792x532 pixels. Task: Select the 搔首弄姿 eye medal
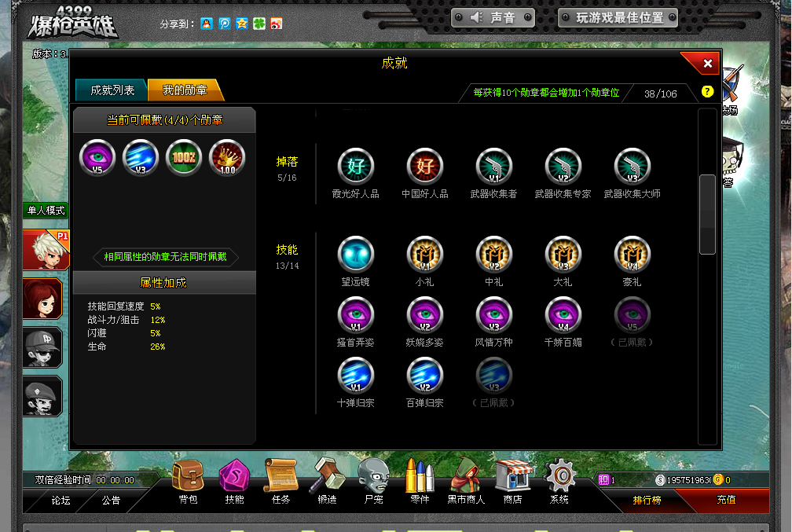(x=356, y=315)
